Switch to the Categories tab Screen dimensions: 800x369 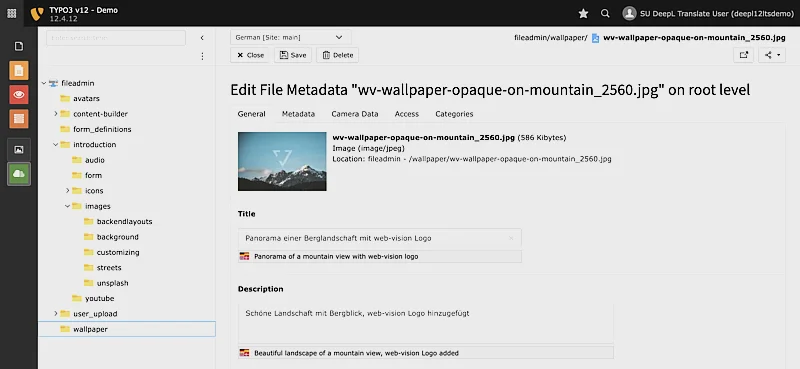pos(454,114)
